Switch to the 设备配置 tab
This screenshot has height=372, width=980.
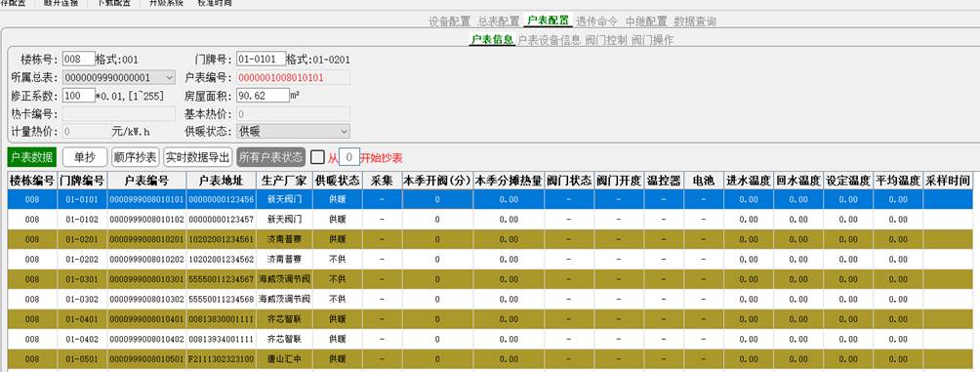(449, 21)
